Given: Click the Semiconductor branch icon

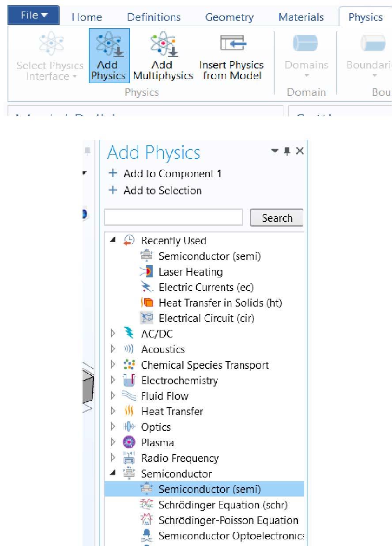Looking at the screenshot, I should (129, 474).
